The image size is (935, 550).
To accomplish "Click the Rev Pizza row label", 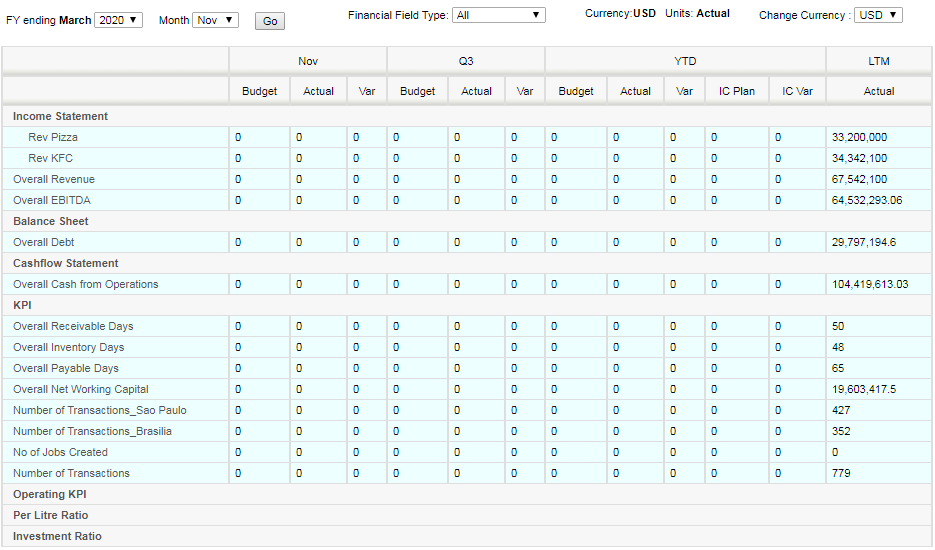I will (52, 137).
